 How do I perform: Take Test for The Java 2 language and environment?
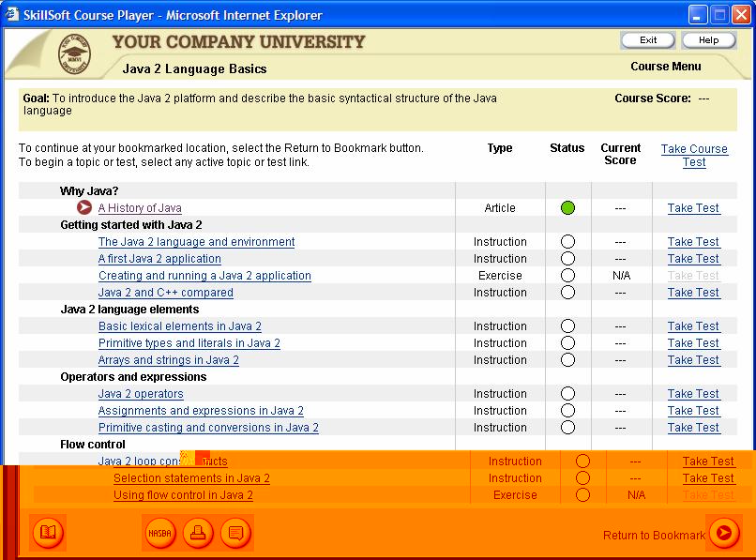tap(693, 242)
